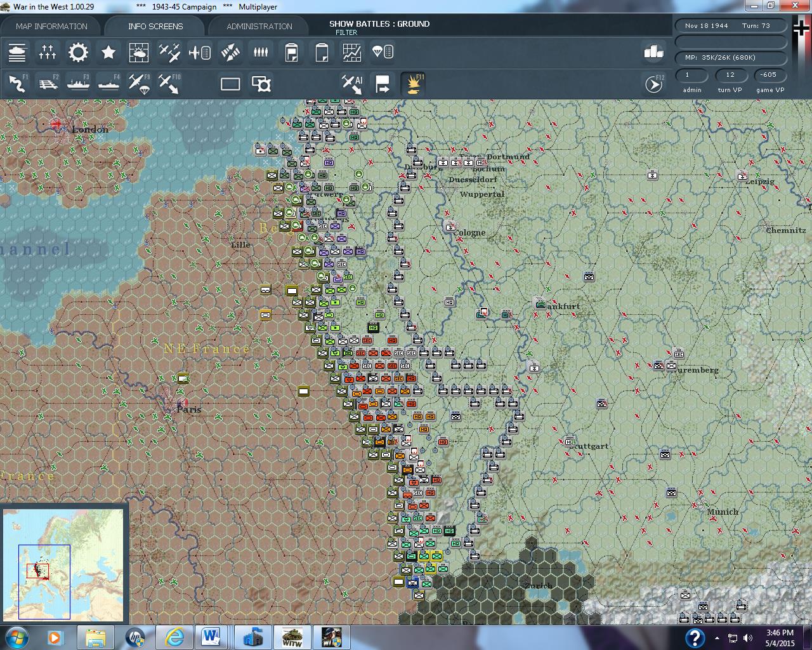Open the airborne parachute list icon
812x650 pixels.
tap(383, 53)
